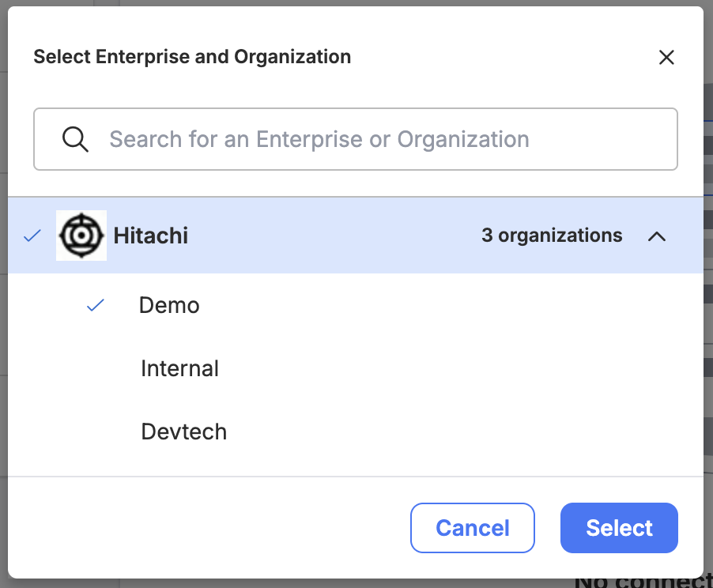Collapse the Hitachi organizations list chevron
The width and height of the screenshot is (713, 588).
tap(657, 236)
